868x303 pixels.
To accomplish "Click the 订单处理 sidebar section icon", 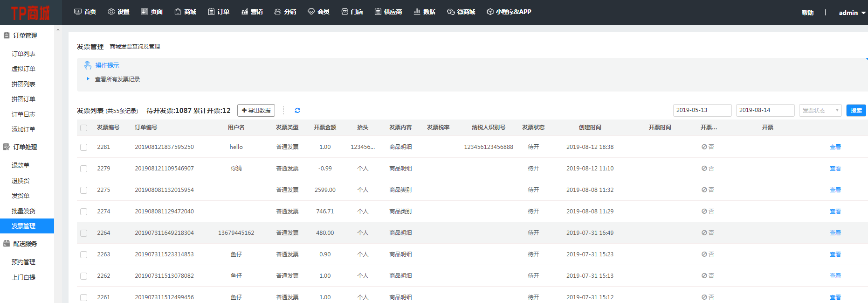I will click(x=7, y=147).
